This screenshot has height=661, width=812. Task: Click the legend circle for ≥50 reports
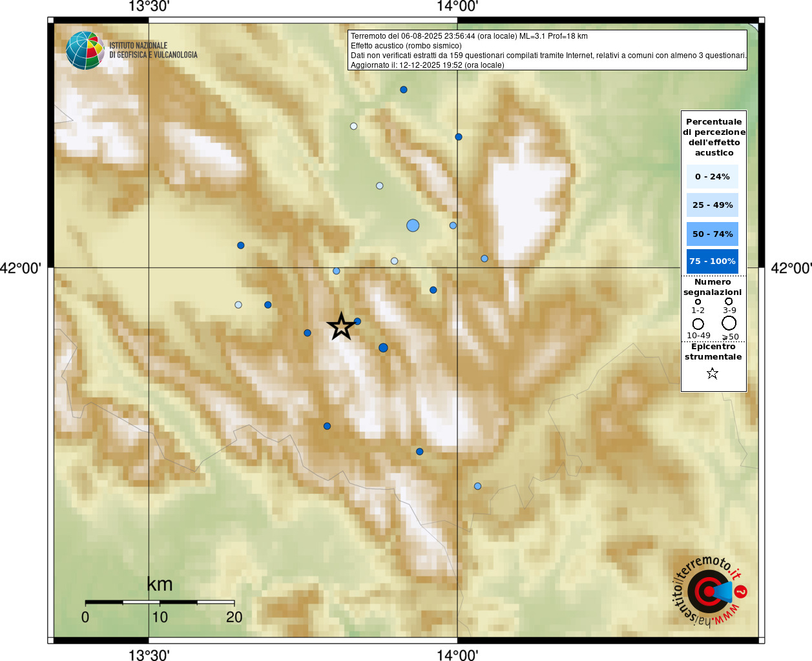(x=729, y=323)
